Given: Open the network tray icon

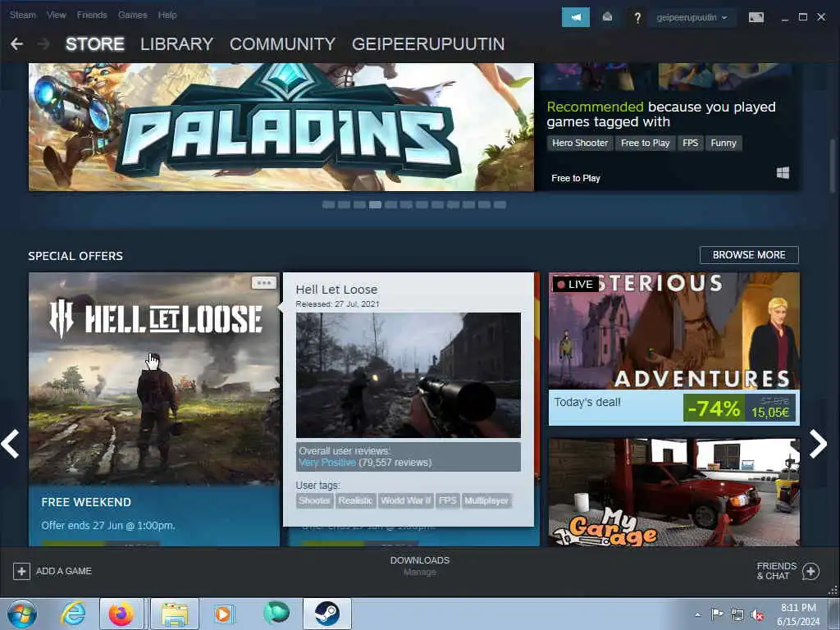Looking at the screenshot, I should (737, 614).
